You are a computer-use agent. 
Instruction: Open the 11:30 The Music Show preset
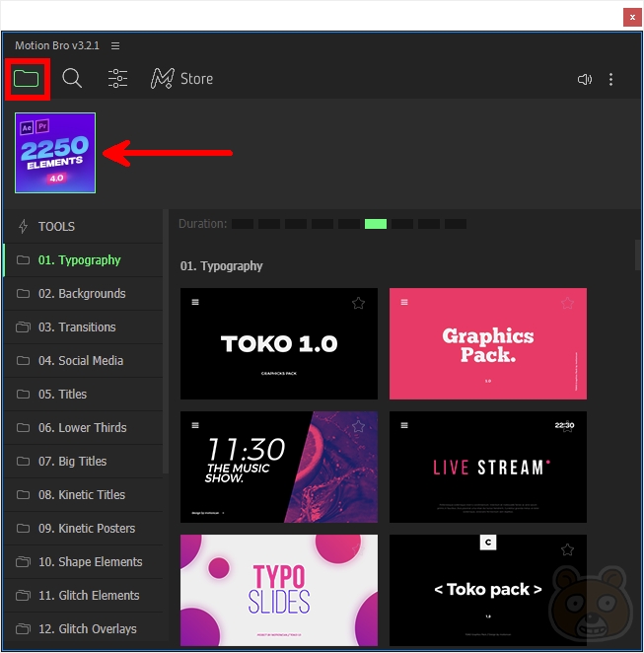pyautogui.click(x=279, y=467)
